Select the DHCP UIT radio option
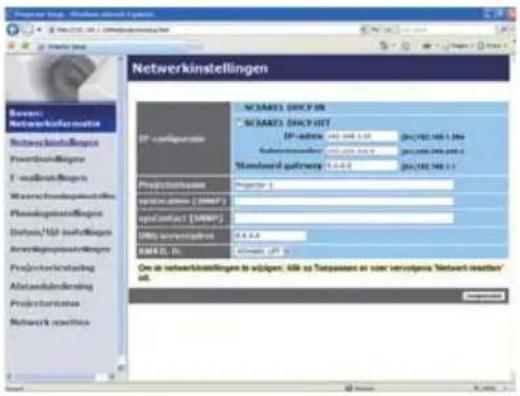 (239, 123)
